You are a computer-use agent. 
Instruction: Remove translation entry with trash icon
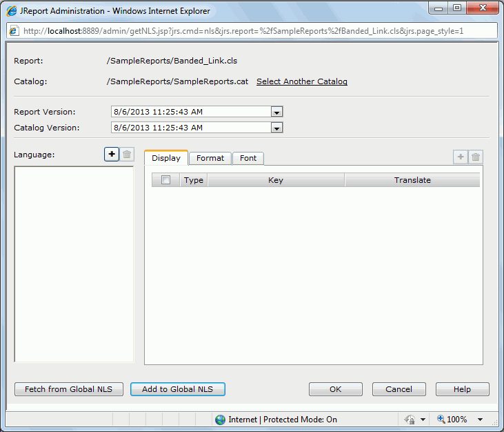[x=476, y=157]
